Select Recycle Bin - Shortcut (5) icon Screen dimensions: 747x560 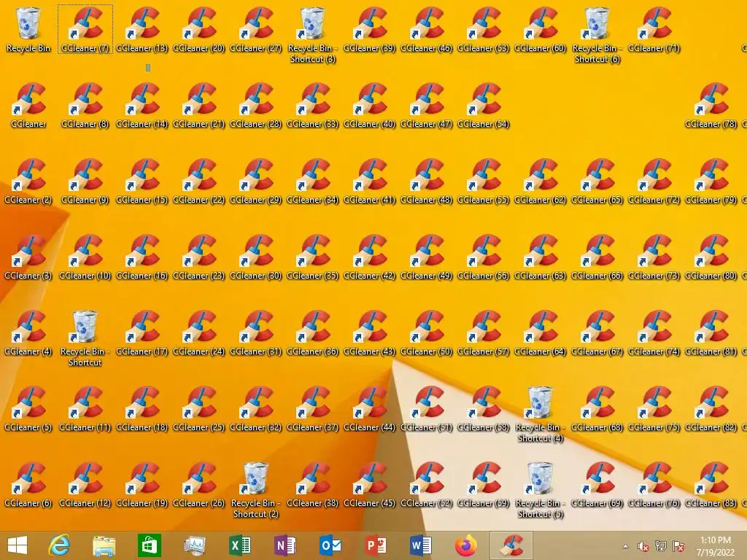(x=541, y=489)
